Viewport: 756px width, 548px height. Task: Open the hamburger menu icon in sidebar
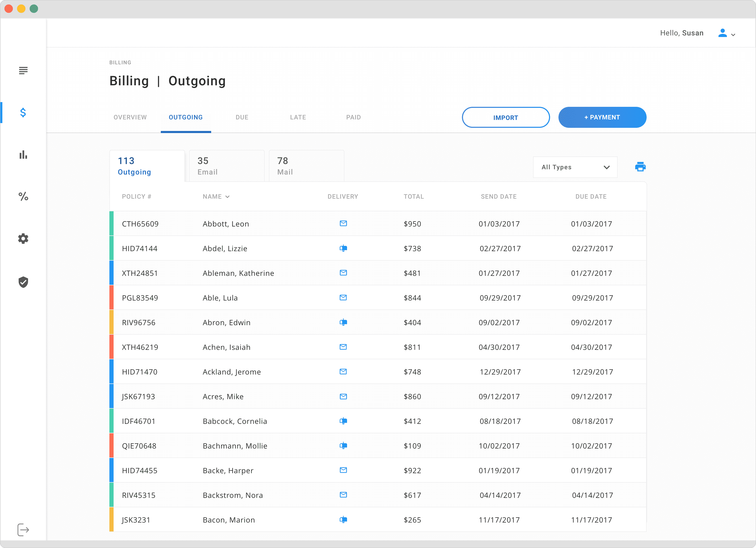tap(23, 70)
